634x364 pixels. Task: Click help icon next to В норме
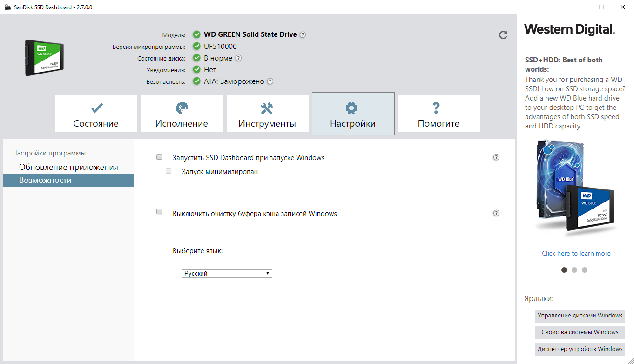point(238,58)
